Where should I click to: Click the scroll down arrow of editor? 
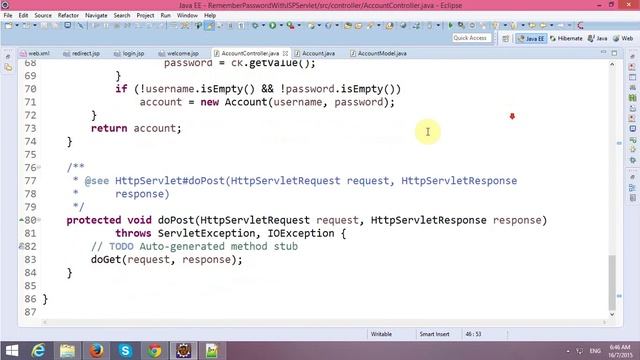[x=612, y=314]
